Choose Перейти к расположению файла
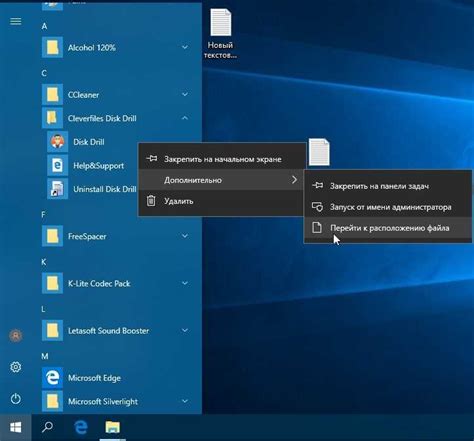Viewport: 474px width, 441px height. coord(388,228)
